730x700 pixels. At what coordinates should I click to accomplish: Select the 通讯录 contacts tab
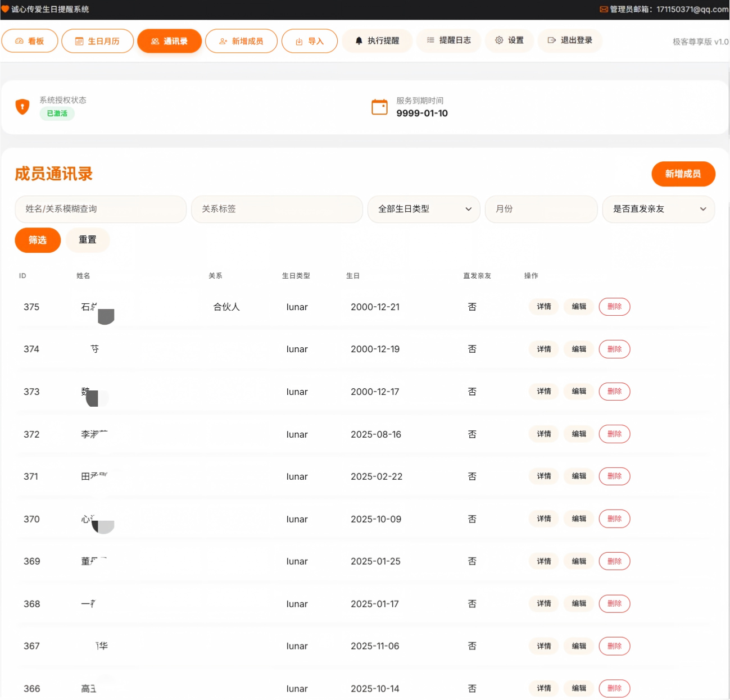(169, 41)
